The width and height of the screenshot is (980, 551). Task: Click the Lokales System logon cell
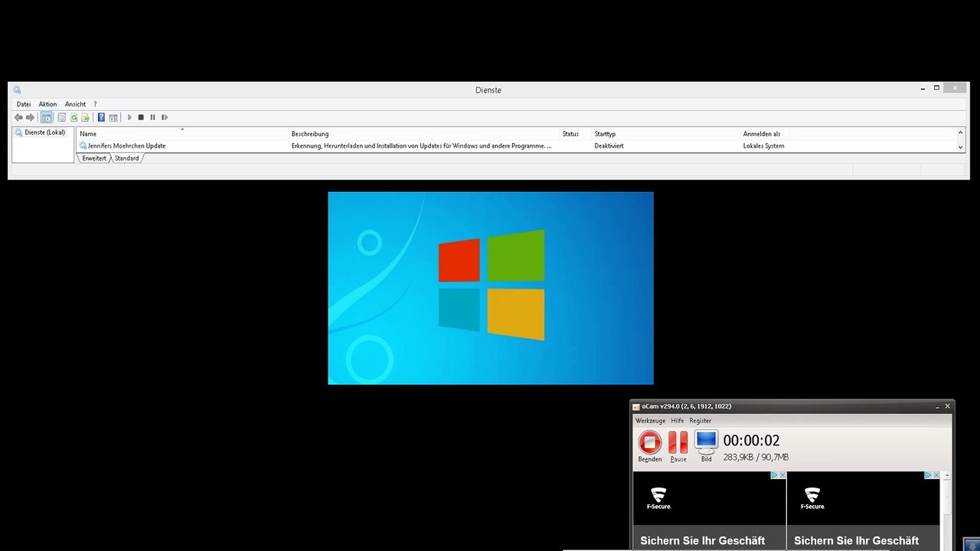tap(763, 145)
